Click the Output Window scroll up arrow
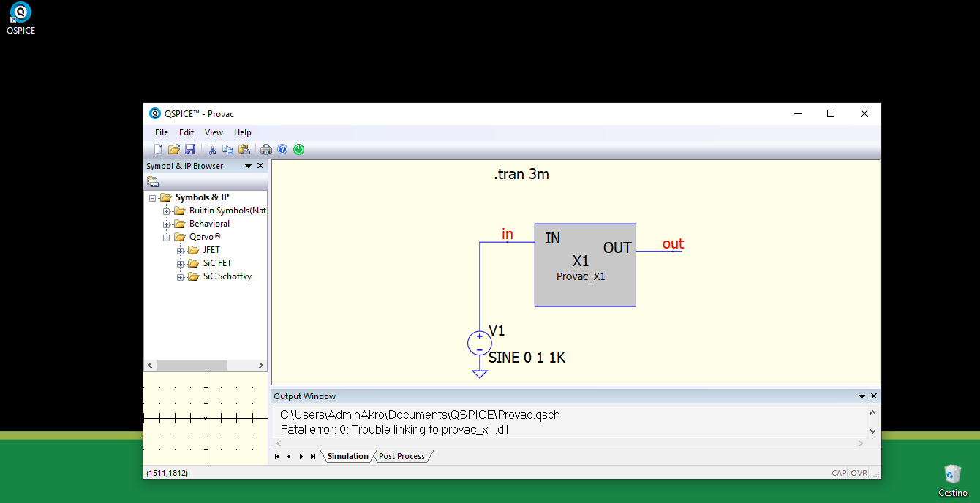The width and height of the screenshot is (980, 503). 872,412
